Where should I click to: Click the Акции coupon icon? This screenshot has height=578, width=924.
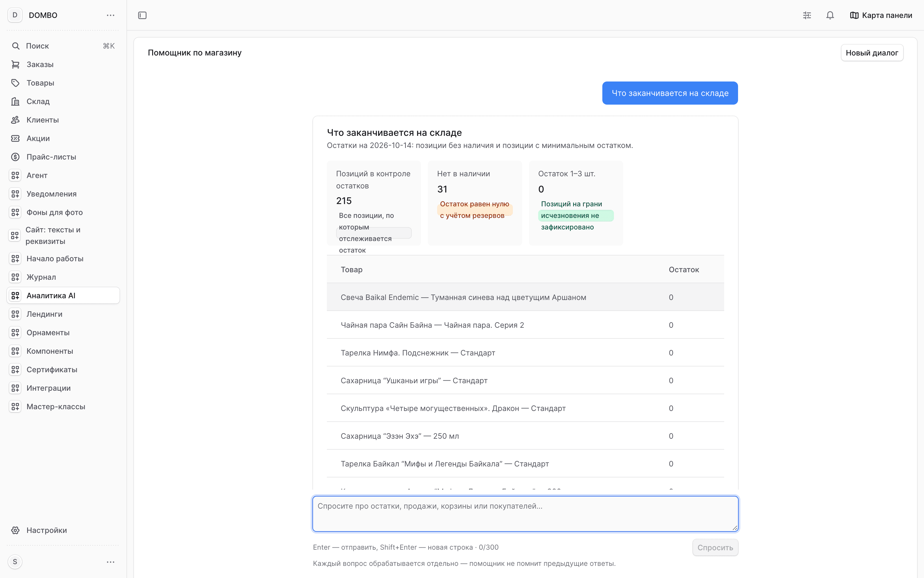pyautogui.click(x=15, y=138)
